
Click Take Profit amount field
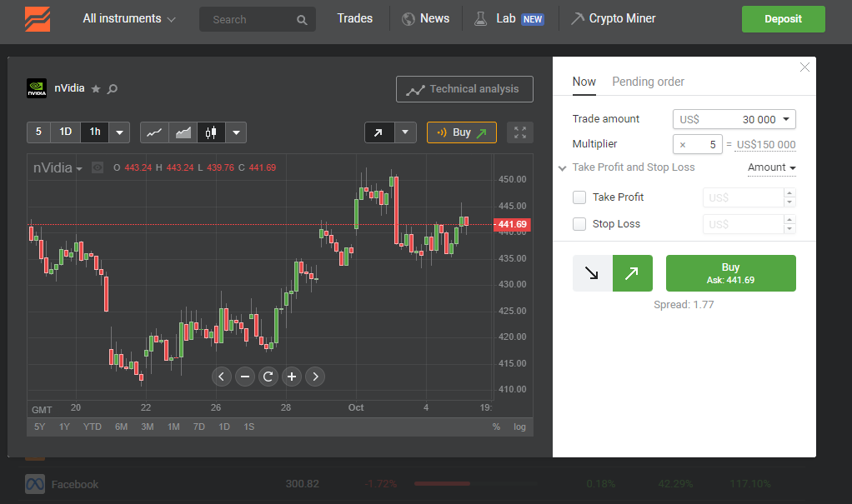click(743, 197)
